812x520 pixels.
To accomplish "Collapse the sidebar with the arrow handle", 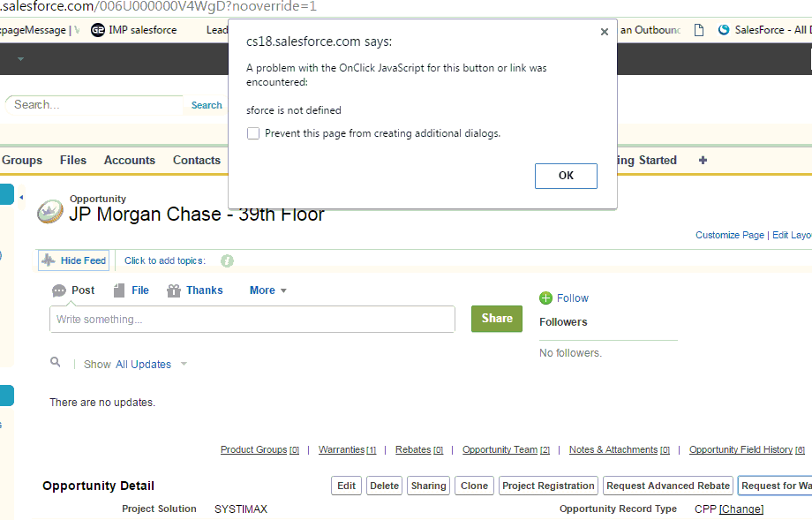I will point(21,198).
